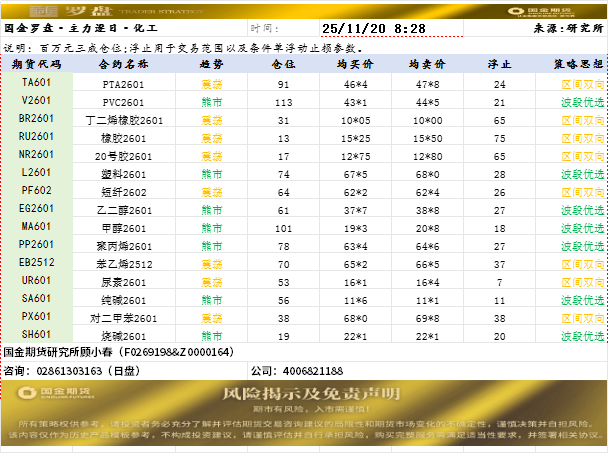The image size is (608, 453).
Task: Click the 国金期货 logo in disclaimer banner
Action: click(x=55, y=392)
